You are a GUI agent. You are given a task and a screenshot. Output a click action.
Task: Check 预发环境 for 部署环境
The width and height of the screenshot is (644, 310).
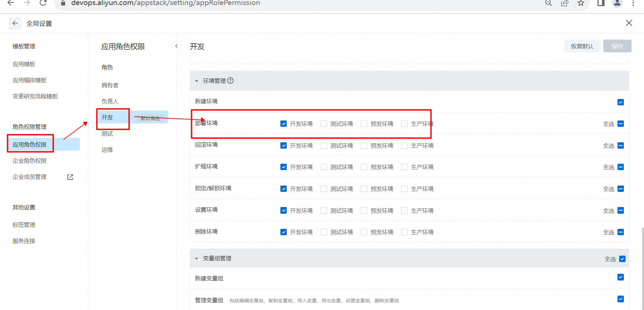pos(364,124)
